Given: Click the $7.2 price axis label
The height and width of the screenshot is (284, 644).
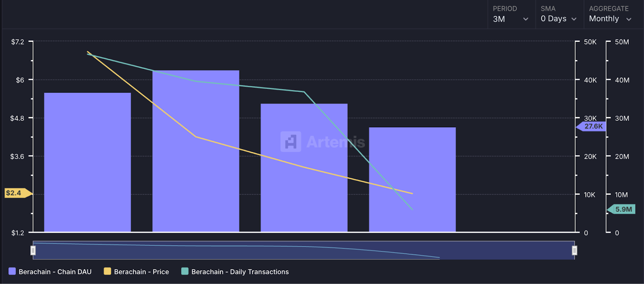Looking at the screenshot, I should pos(18,42).
